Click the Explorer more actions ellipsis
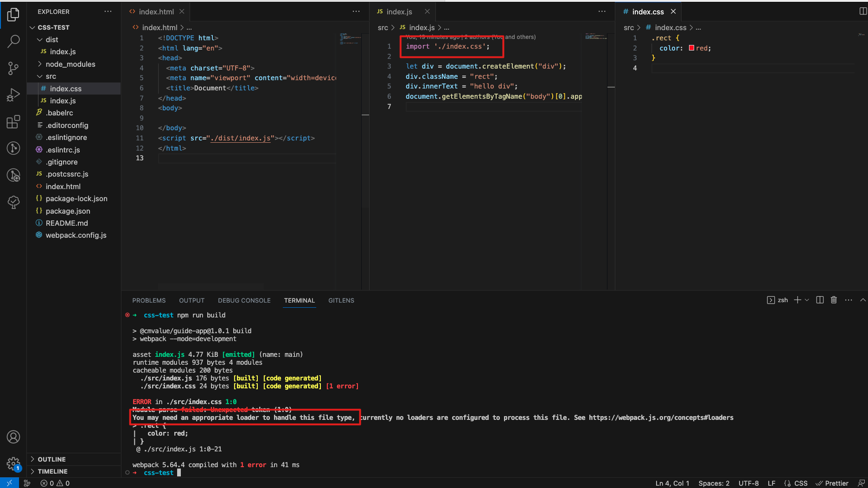Image resolution: width=868 pixels, height=488 pixels. click(x=108, y=12)
